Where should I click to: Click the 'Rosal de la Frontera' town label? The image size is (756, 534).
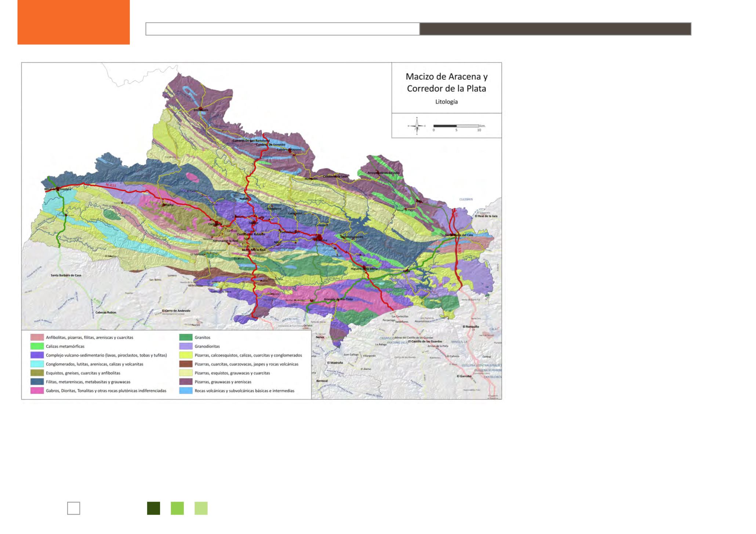(58, 189)
